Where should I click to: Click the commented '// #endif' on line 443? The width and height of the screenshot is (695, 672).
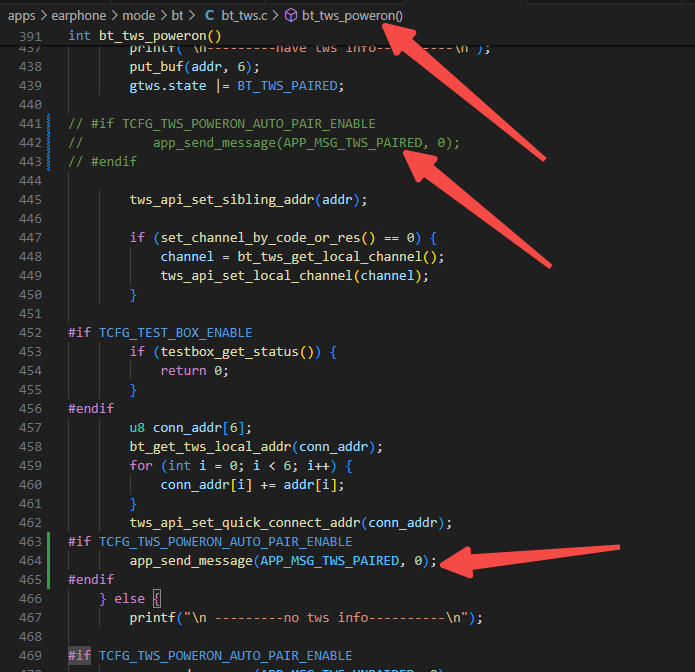[102, 161]
